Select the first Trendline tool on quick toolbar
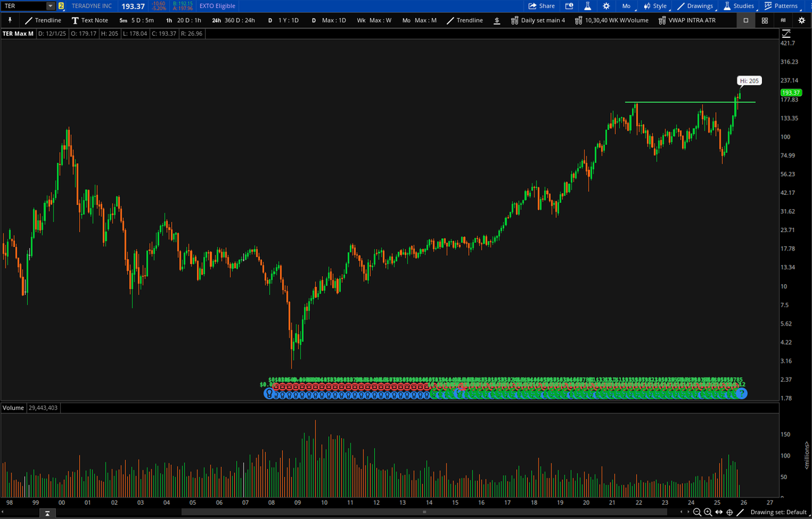The image size is (812, 519). [43, 20]
